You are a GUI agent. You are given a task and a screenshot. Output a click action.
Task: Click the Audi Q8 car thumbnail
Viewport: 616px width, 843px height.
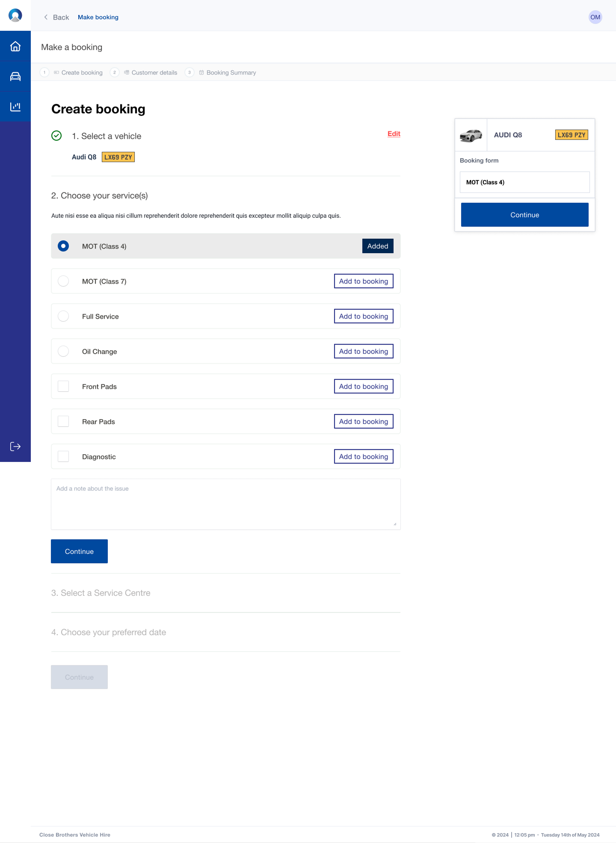(471, 135)
